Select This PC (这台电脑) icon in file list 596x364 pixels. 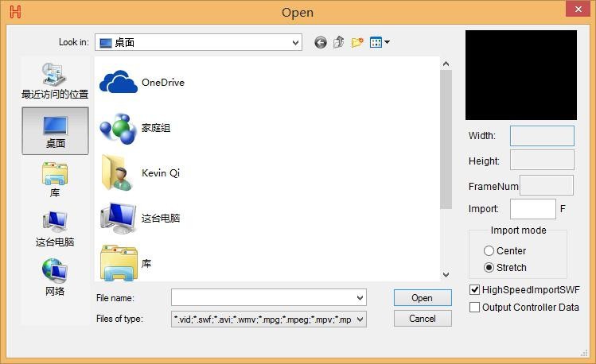(x=119, y=219)
